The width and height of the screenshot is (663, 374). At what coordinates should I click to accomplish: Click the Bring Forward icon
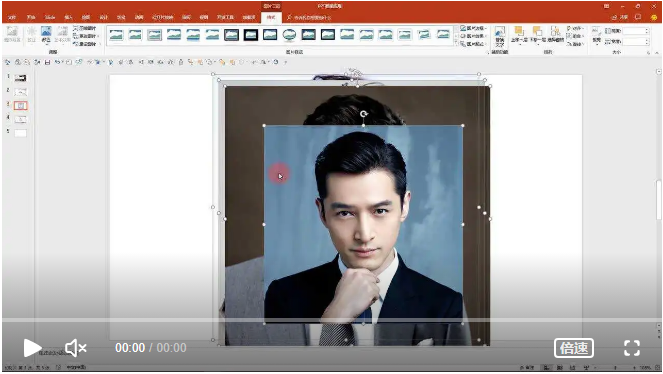pos(518,34)
